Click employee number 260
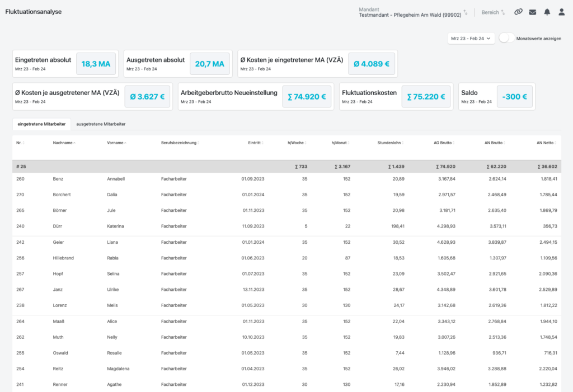Image resolution: width=573 pixels, height=392 pixels. pyautogui.click(x=20, y=179)
